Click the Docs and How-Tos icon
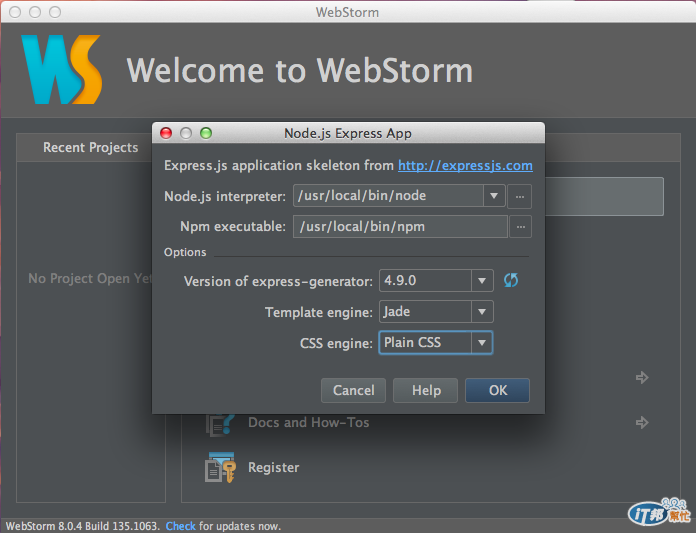This screenshot has height=533, width=696. [220, 425]
